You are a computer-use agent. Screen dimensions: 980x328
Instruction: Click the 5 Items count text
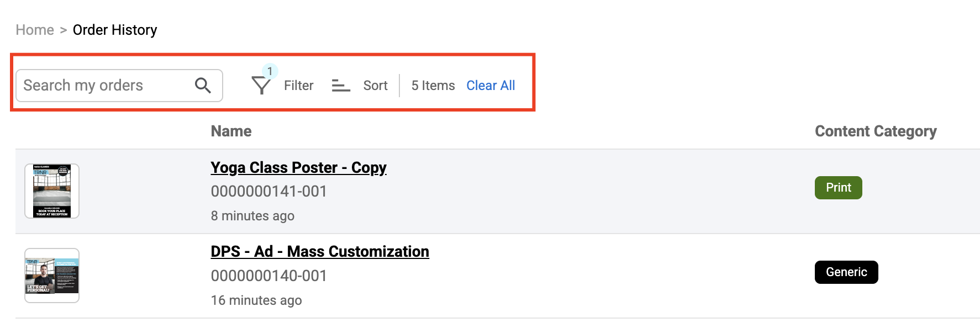(x=433, y=86)
